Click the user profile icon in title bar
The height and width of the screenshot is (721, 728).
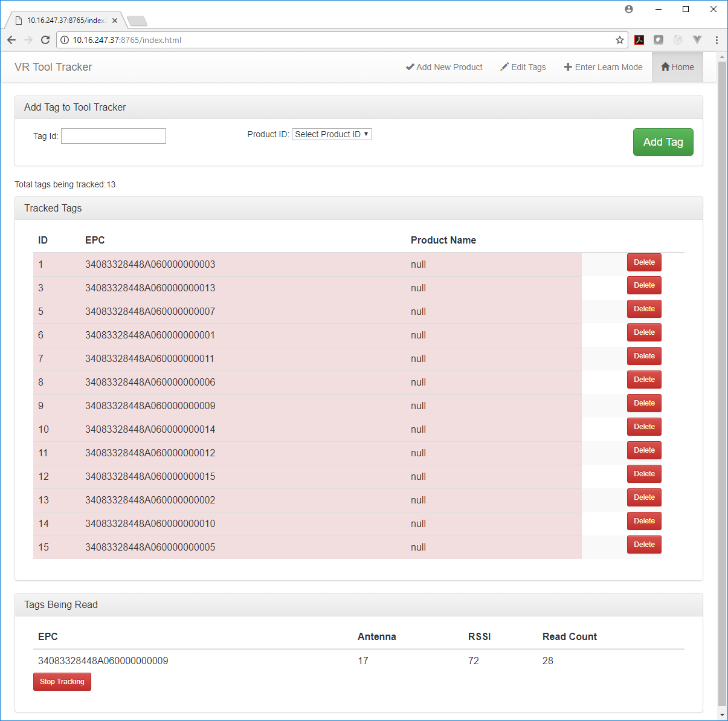click(x=629, y=9)
